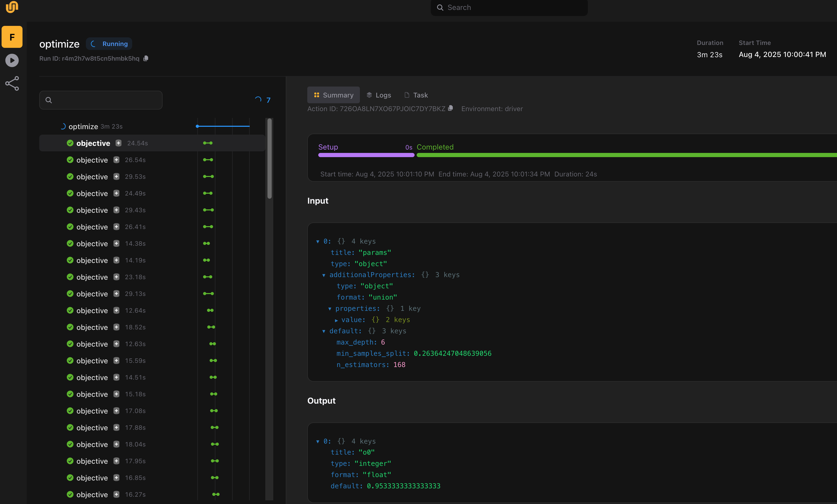Copy the Run ID with the clipboard icon
The width and height of the screenshot is (837, 504).
(x=146, y=58)
